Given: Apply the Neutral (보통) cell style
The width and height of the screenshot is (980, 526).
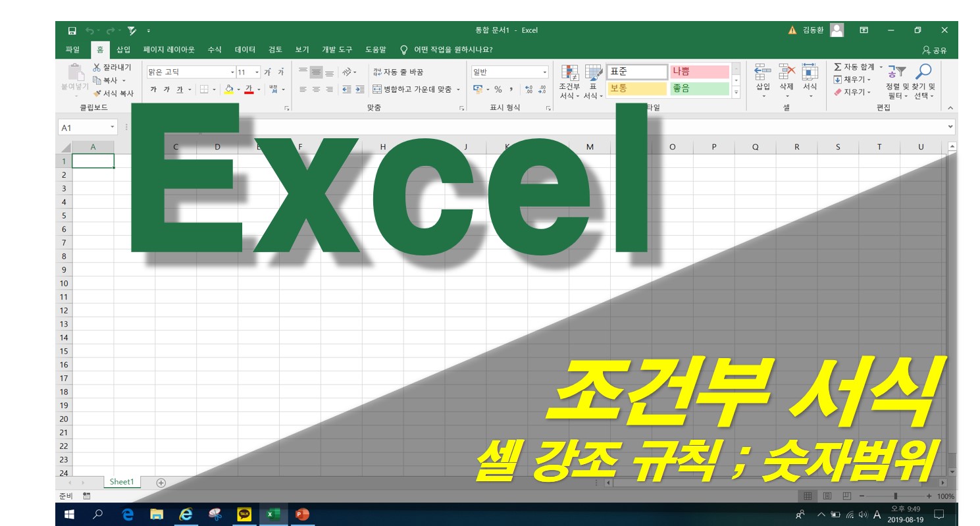Looking at the screenshot, I should tap(636, 89).
